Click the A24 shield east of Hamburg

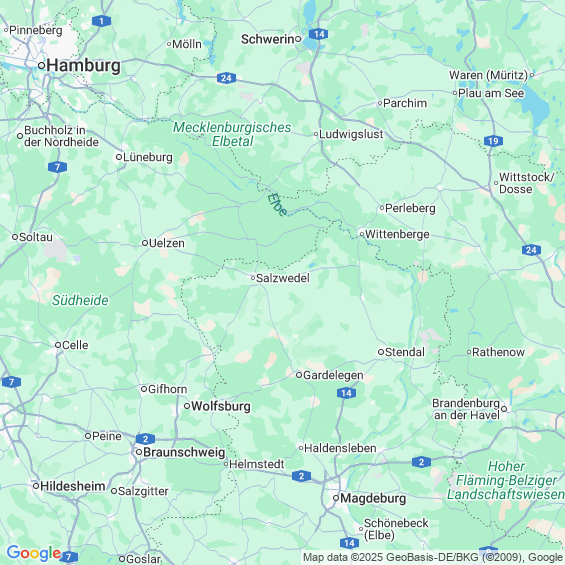pos(226,78)
